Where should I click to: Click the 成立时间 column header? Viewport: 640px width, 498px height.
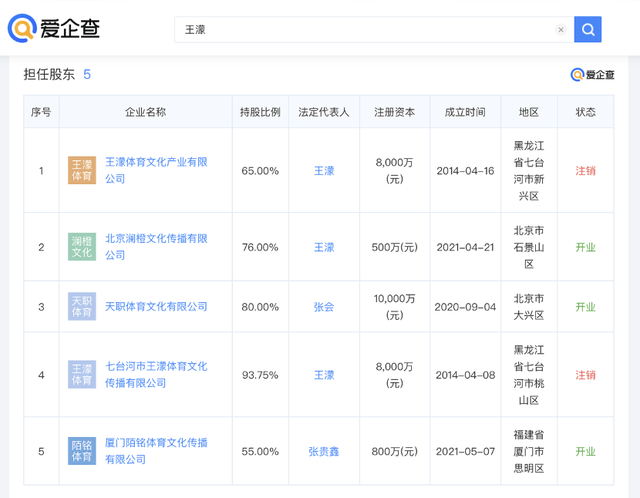click(465, 112)
